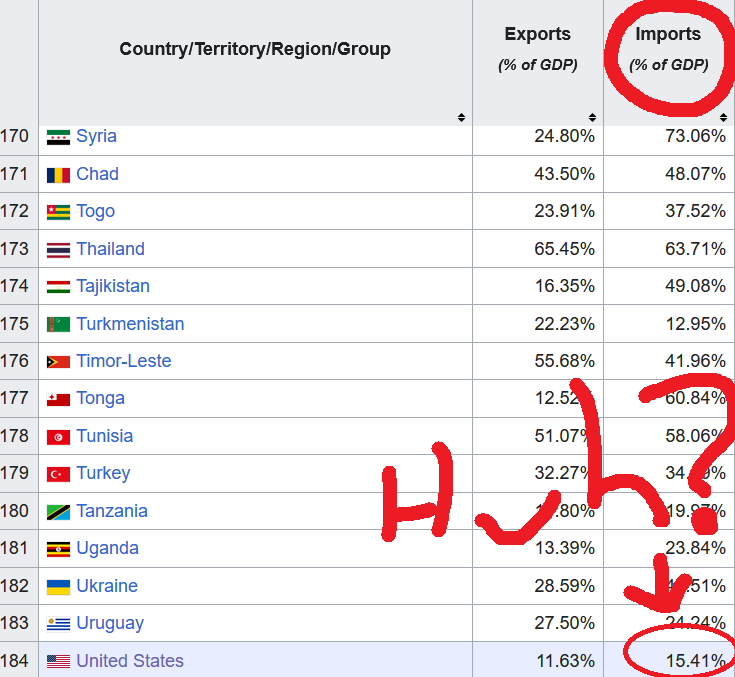Open the Turkey link
Image resolution: width=735 pixels, height=677 pixels.
click(103, 474)
